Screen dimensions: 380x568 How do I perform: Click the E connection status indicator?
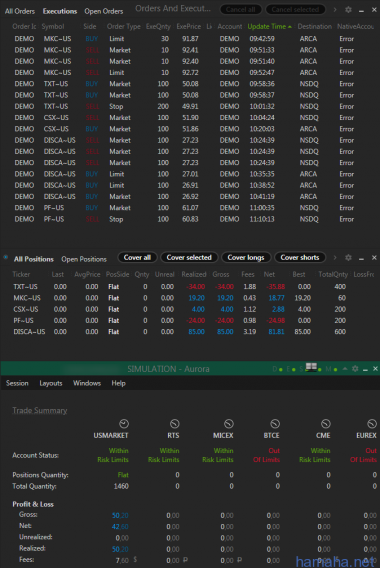click(x=291, y=369)
